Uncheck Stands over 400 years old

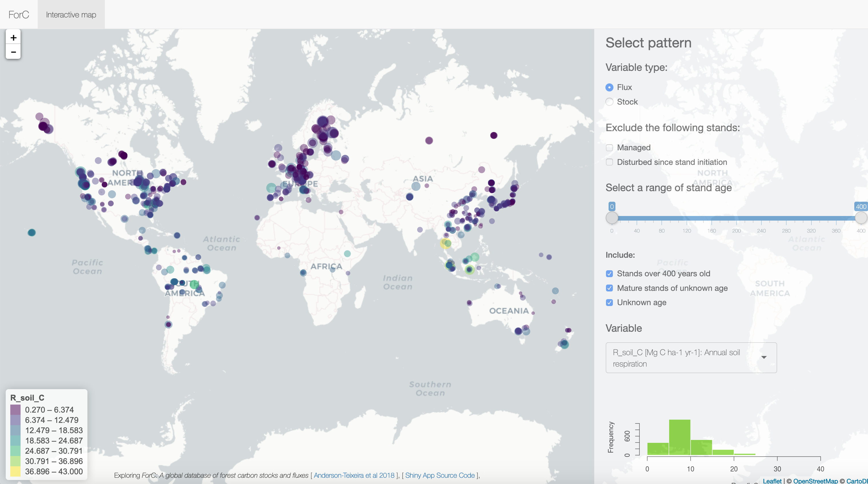coord(609,274)
